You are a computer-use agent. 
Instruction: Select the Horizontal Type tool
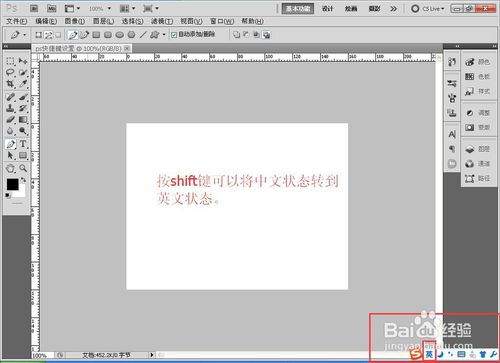pos(23,144)
